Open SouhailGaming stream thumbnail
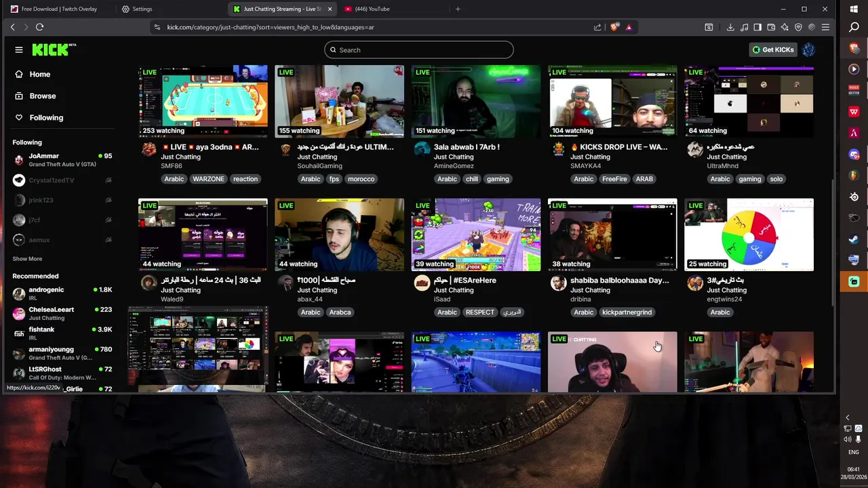868x488 pixels. coord(339,102)
